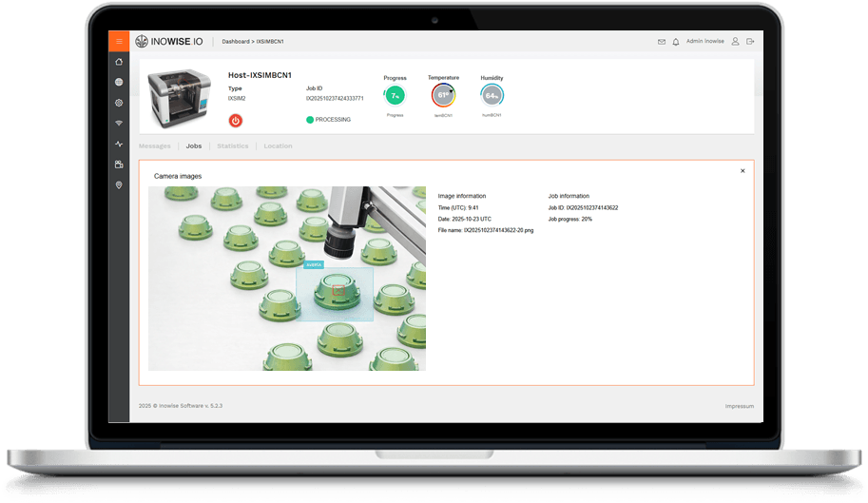Switch to the Statistics tab
The height and width of the screenshot is (503, 868).
click(232, 146)
